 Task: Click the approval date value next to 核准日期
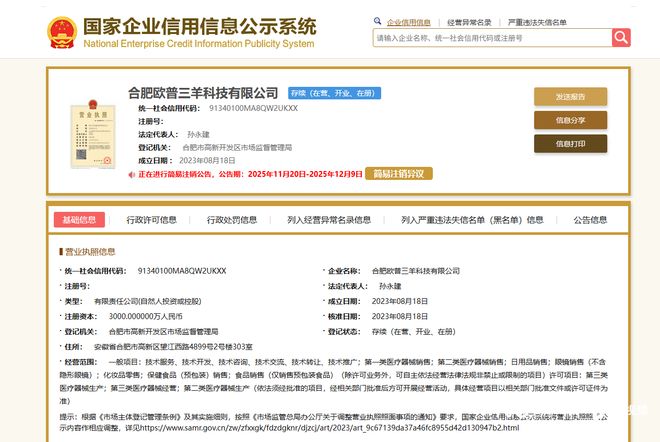(x=399, y=316)
